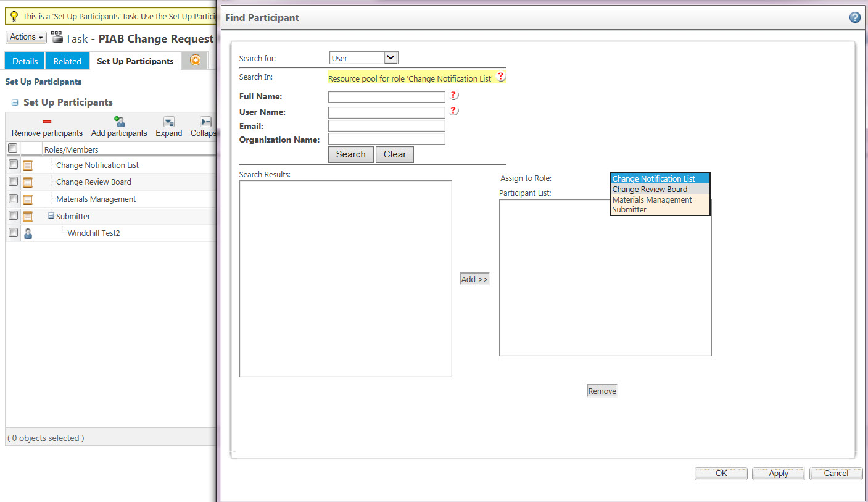Select the Windchill Test2 member row
This screenshot has height=502, width=868.
click(x=110, y=233)
